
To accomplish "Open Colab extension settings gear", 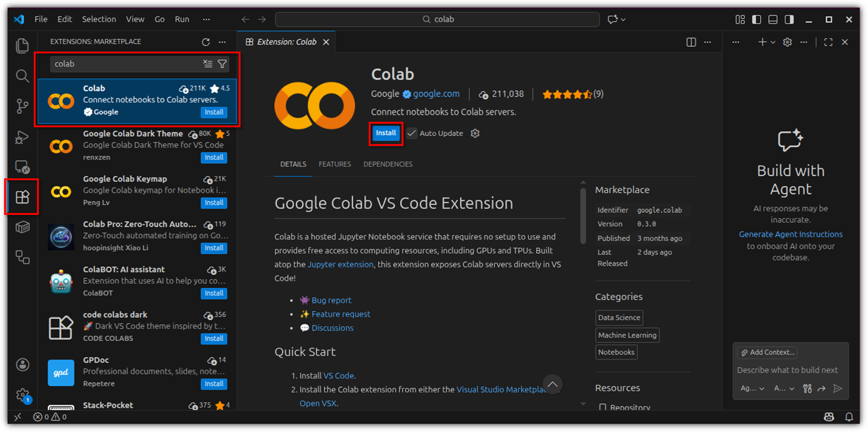I will (475, 133).
